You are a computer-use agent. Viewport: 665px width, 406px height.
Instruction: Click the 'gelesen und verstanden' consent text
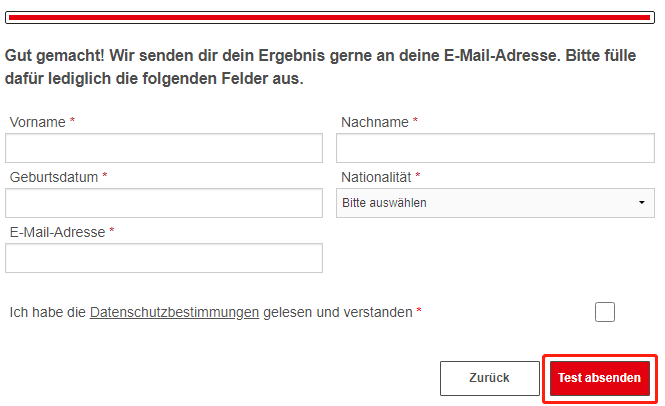point(337,312)
